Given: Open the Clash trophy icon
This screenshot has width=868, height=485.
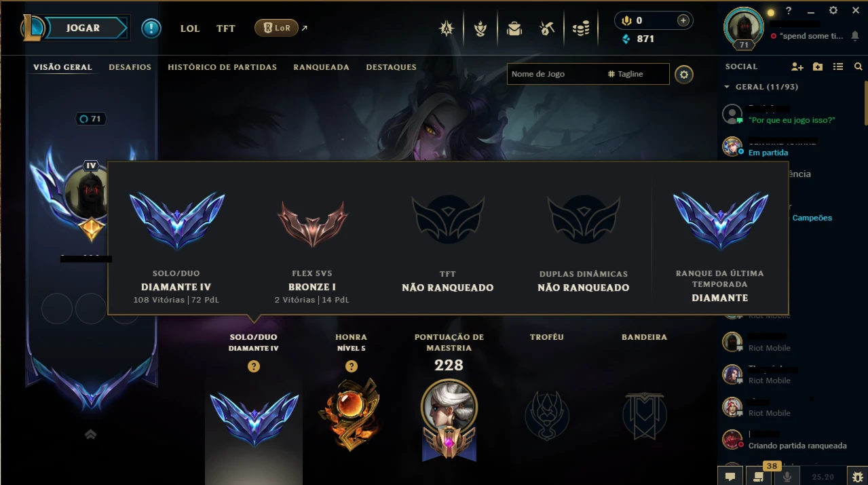Looking at the screenshot, I should click(x=480, y=28).
